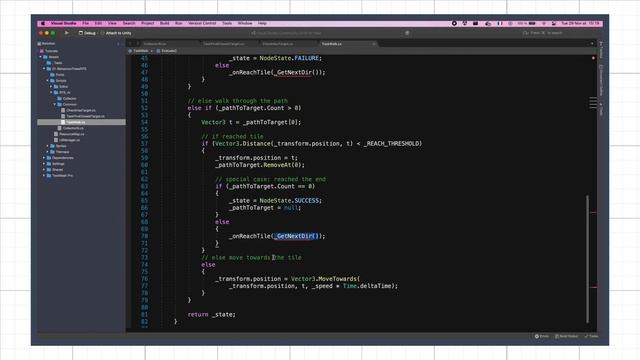Open the Project menu
The image size is (640, 360).
(147, 24)
